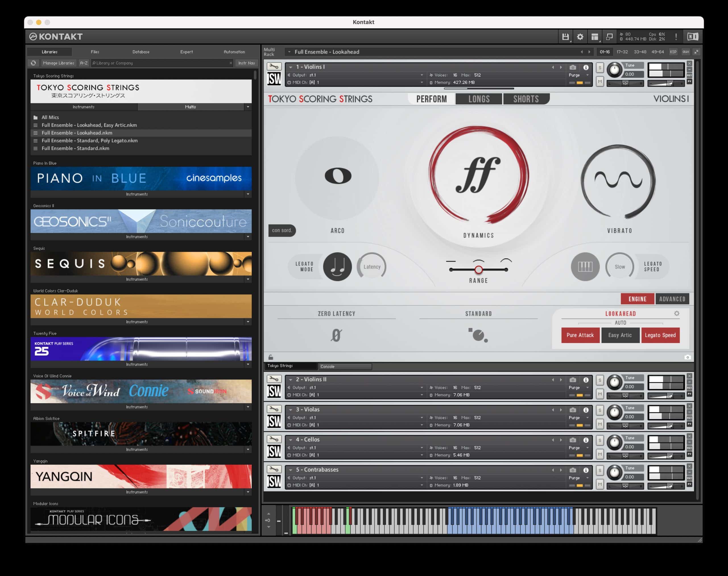Toggle Legato Speed lookahead option

point(660,335)
